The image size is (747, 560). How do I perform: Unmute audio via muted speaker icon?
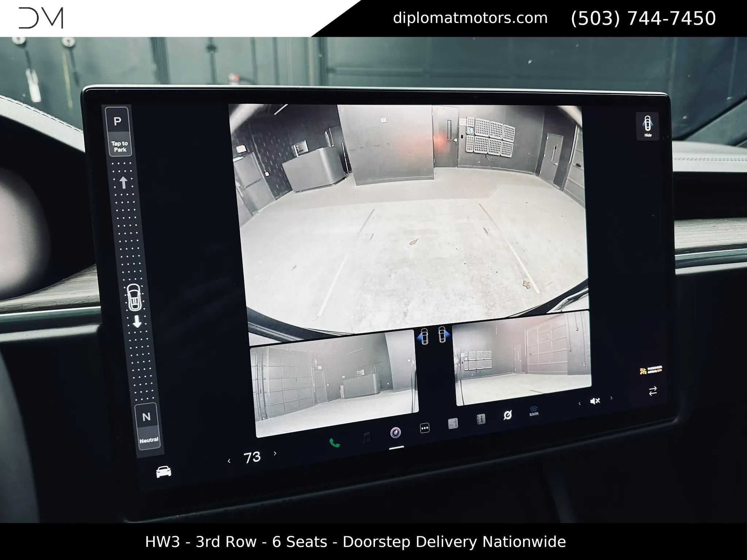(595, 401)
